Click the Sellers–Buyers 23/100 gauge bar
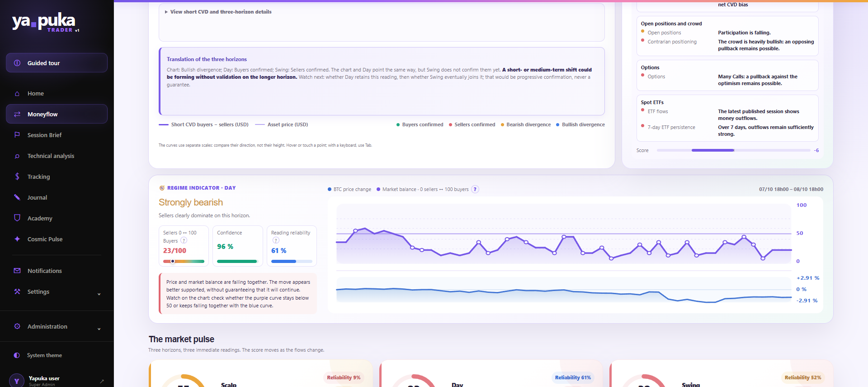The height and width of the screenshot is (387, 868). click(184, 261)
